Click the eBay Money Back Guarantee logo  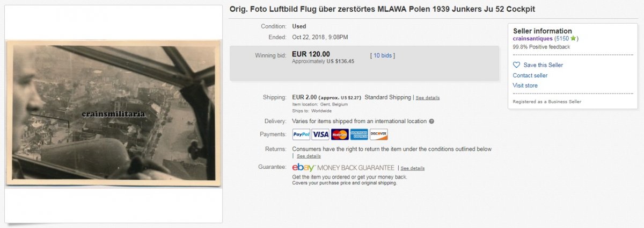coord(343,168)
